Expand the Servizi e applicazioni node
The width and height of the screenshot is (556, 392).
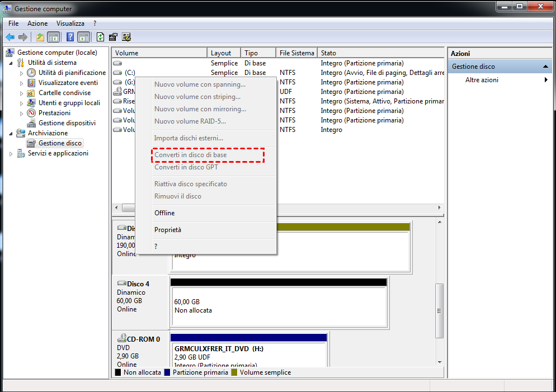pyautogui.click(x=11, y=154)
